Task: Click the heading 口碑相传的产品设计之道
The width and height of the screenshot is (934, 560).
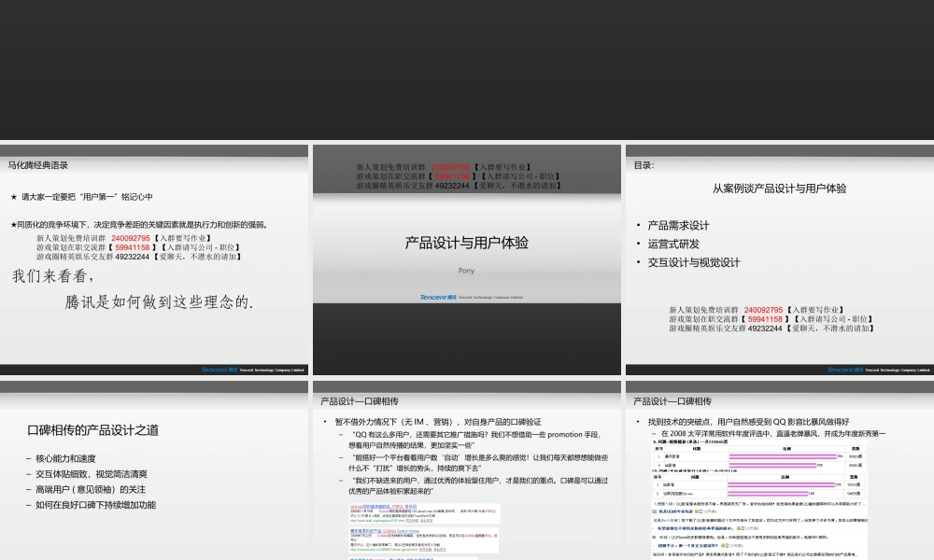Action: click(92, 430)
